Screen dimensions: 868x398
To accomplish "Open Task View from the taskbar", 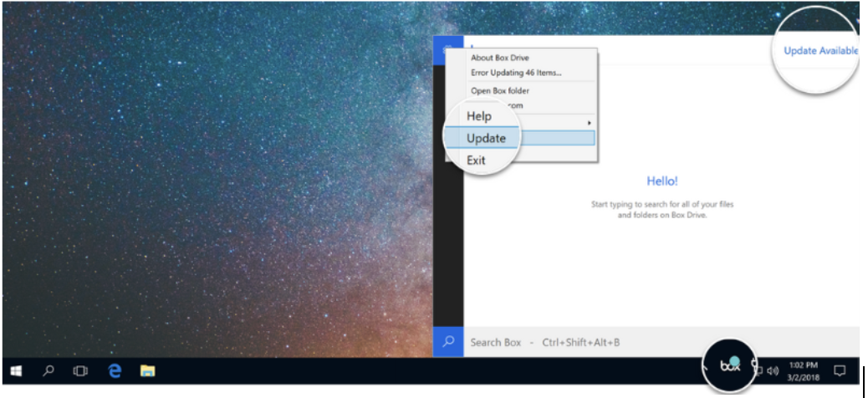I will [80, 370].
